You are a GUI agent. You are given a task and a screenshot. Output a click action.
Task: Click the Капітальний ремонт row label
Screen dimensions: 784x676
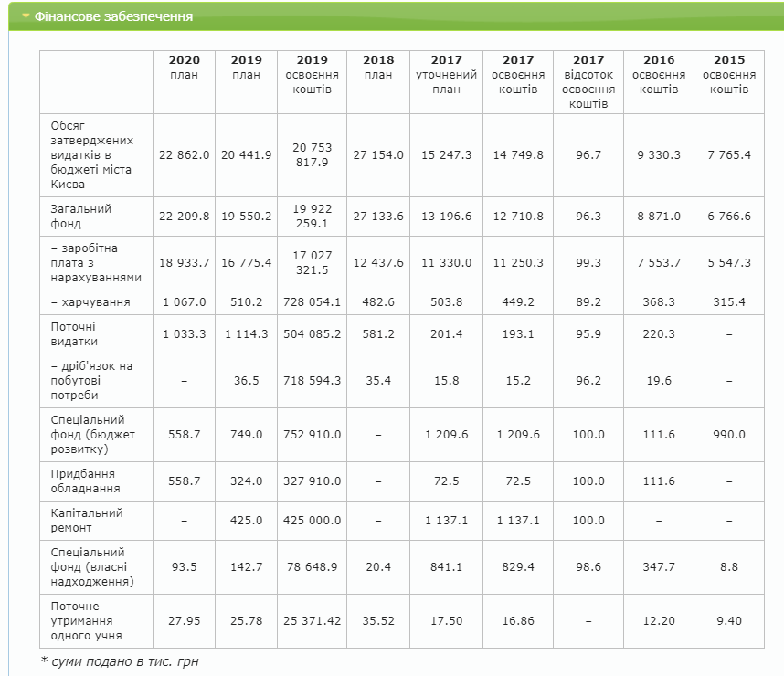(87, 520)
